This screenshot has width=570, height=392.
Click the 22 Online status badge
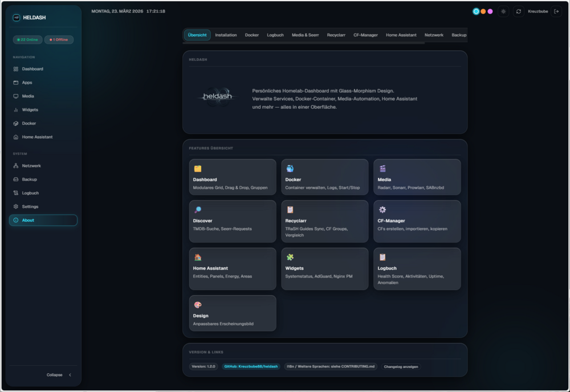[x=27, y=40]
